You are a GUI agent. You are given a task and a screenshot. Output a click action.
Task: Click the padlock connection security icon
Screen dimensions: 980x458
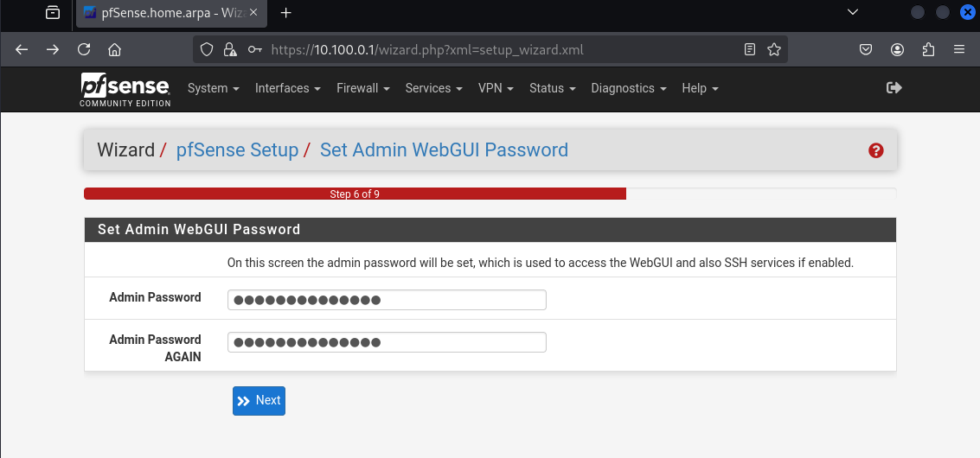[230, 49]
